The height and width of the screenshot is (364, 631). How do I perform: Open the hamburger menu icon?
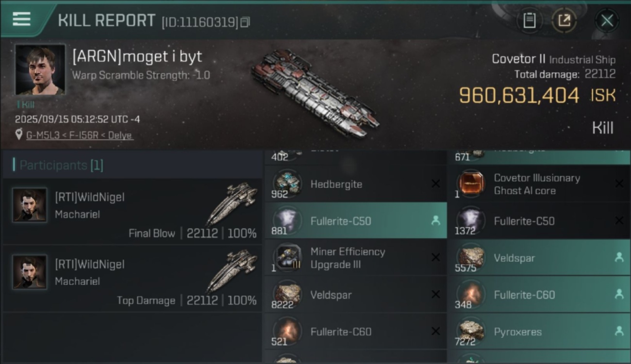[x=21, y=19]
